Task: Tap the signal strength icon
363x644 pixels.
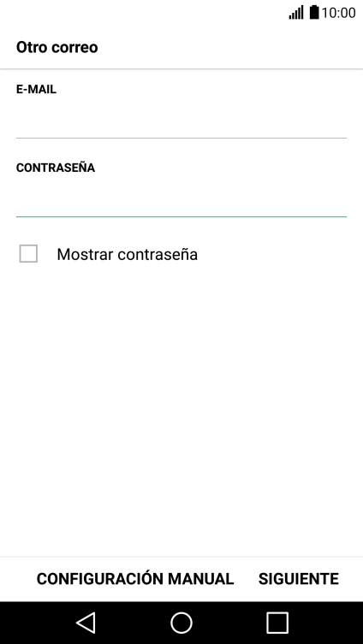Action: 296,12
